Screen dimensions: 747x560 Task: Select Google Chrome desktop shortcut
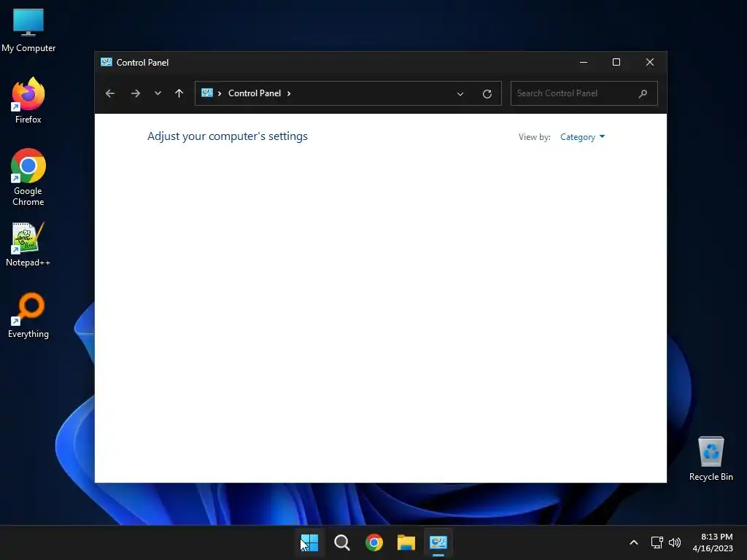coord(28,178)
